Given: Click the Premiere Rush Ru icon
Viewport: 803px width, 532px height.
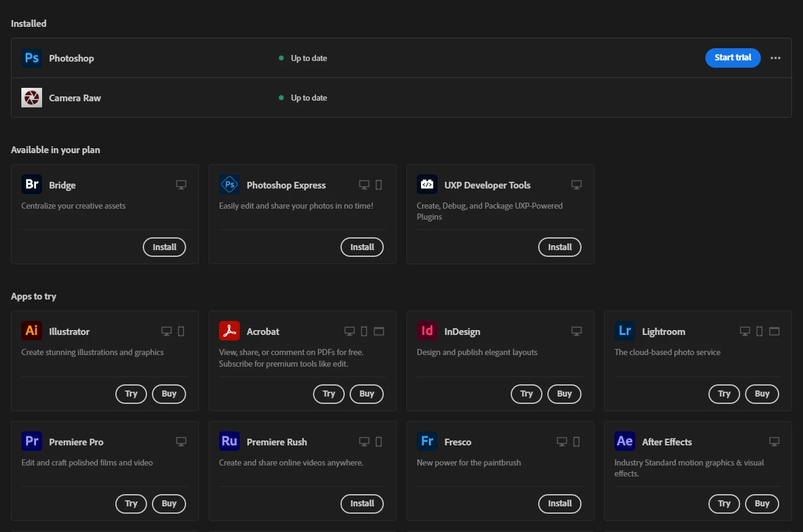Looking at the screenshot, I should tap(229, 441).
